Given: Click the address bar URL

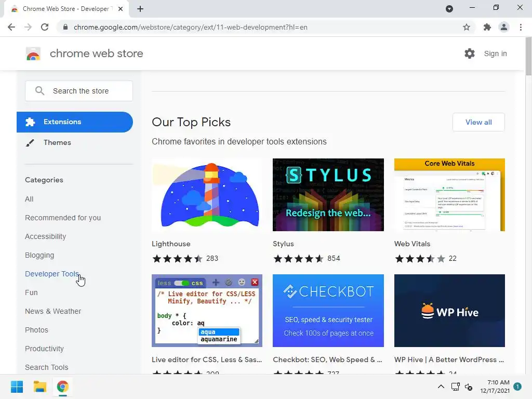Looking at the screenshot, I should 190,27.
